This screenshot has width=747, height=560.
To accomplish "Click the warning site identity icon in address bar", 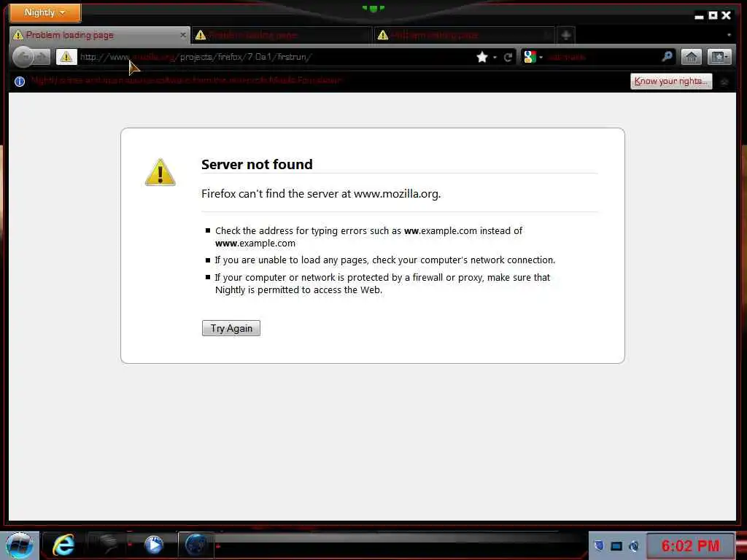I will (x=66, y=57).
